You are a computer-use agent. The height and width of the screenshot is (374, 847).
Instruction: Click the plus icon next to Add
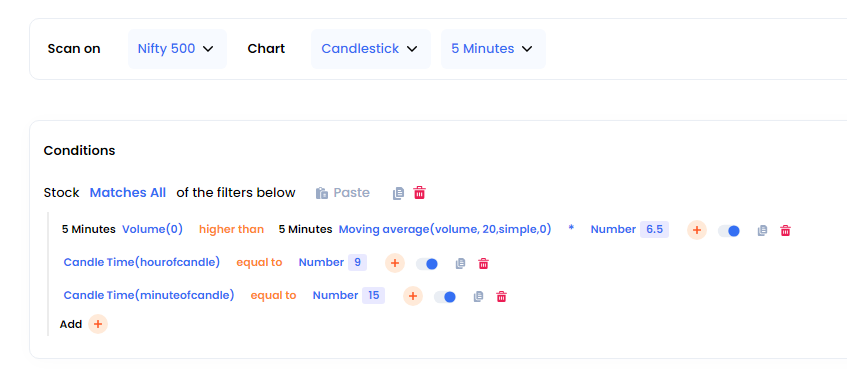(x=98, y=324)
